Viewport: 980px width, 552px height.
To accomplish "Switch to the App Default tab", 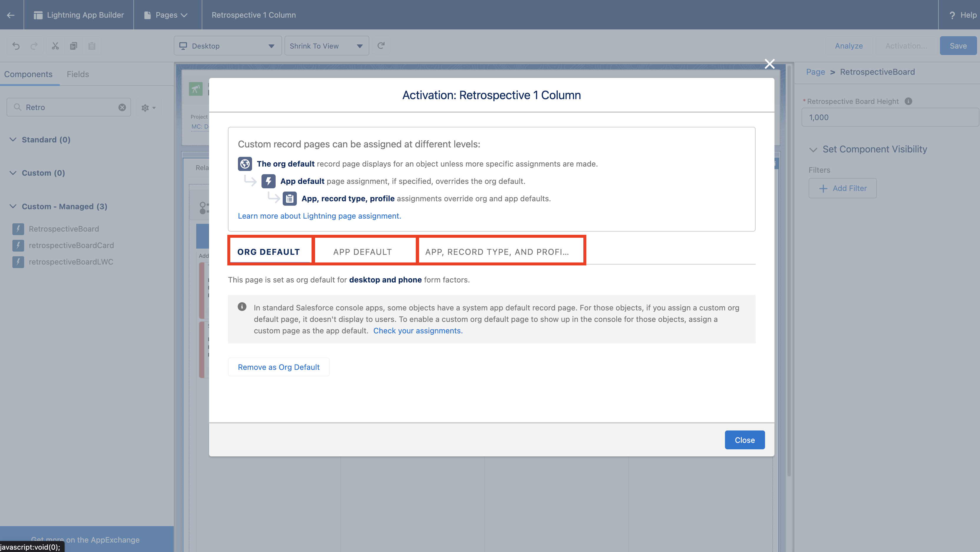I will coord(362,252).
